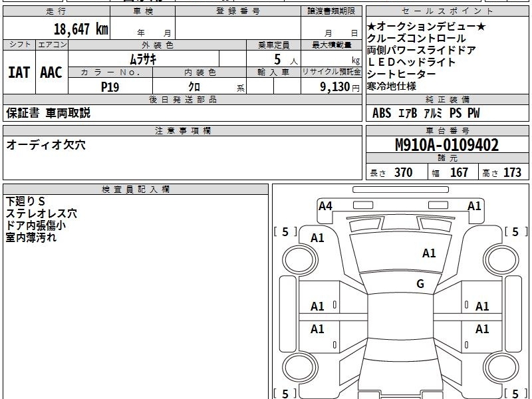Click the G mark on the windshield

coord(420,284)
